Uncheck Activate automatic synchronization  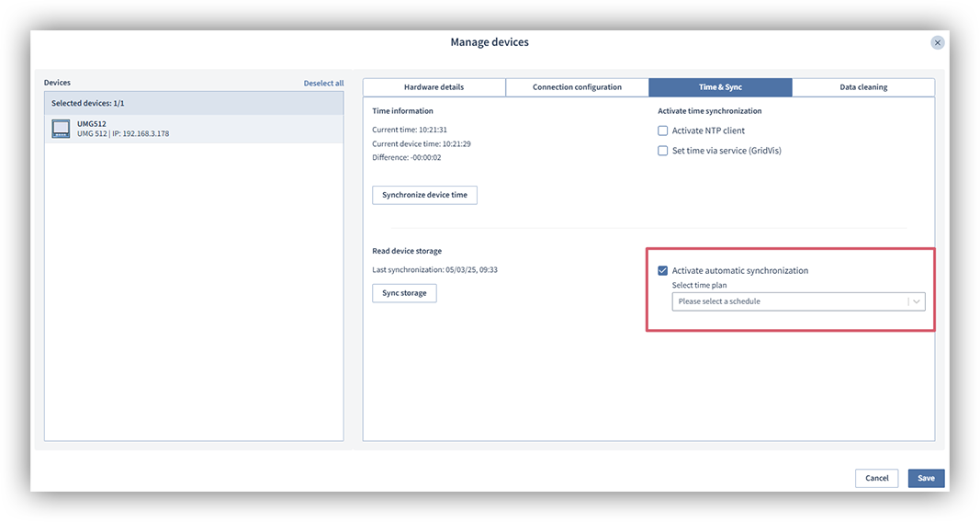[662, 271]
